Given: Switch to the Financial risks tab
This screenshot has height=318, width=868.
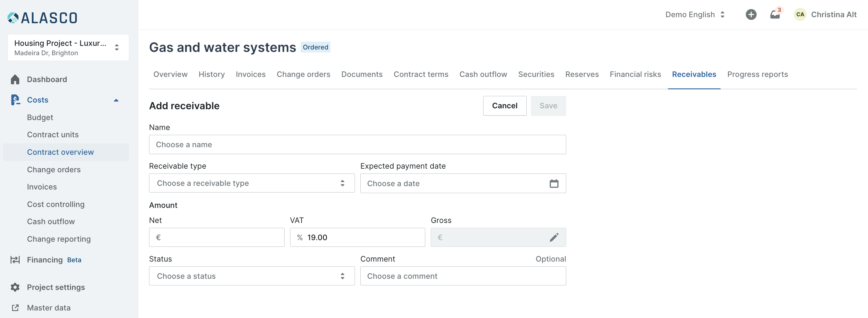Looking at the screenshot, I should click(635, 75).
